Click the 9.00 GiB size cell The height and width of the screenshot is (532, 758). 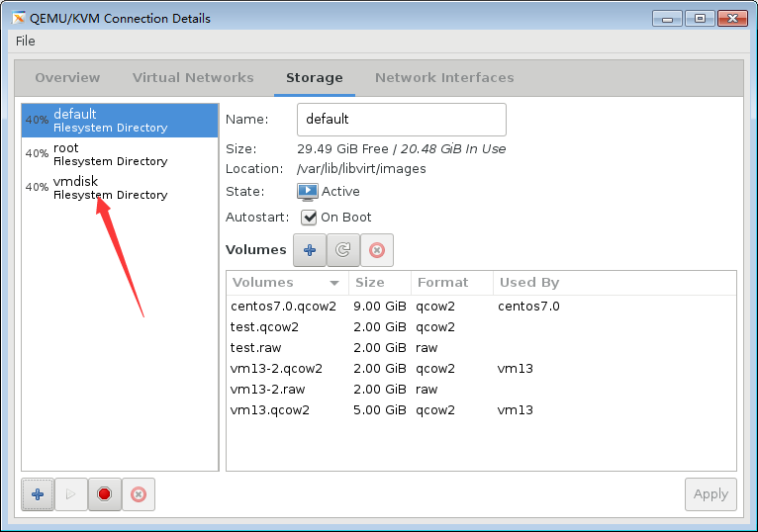(379, 307)
